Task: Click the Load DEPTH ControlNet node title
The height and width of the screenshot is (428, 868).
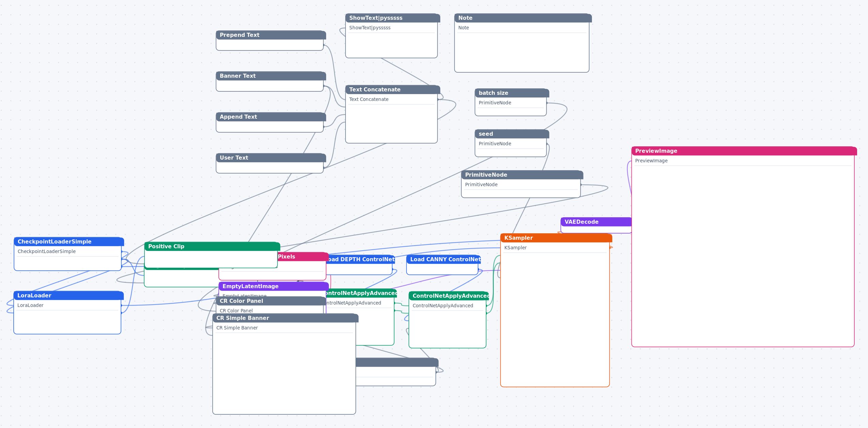Action: click(361, 260)
